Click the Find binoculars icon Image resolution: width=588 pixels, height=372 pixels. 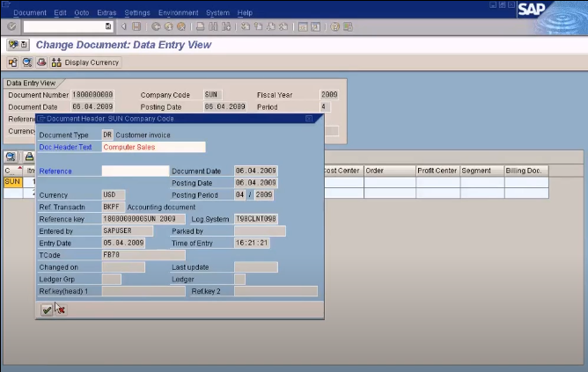pyautogui.click(x=213, y=26)
